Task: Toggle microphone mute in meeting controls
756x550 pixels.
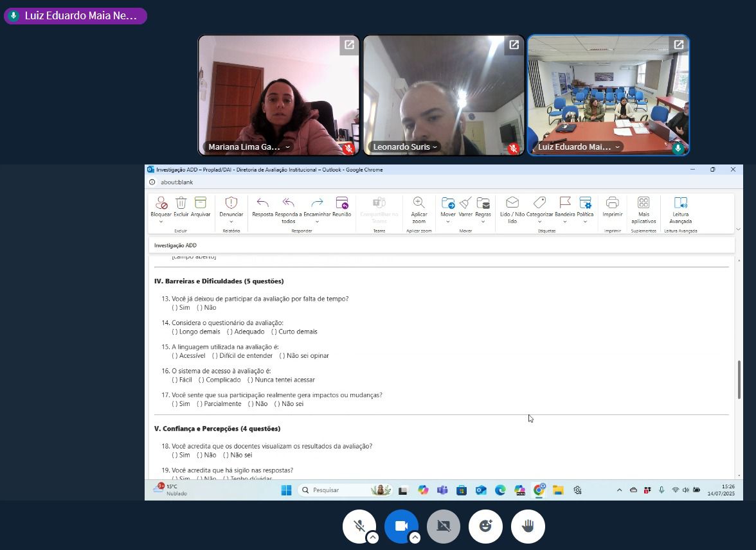Action: point(359,526)
